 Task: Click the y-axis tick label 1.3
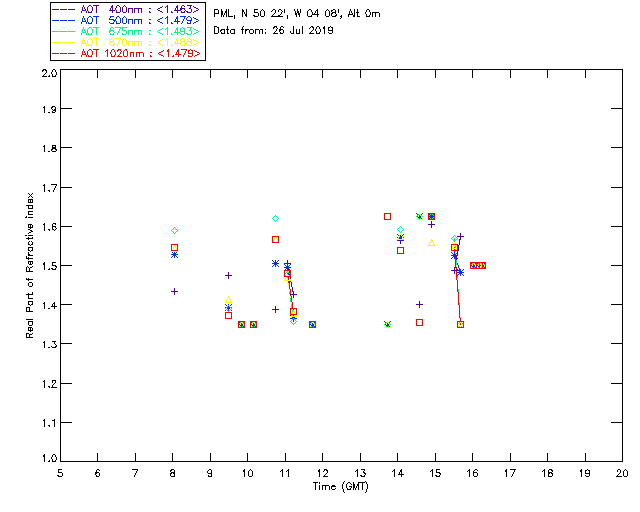49,344
